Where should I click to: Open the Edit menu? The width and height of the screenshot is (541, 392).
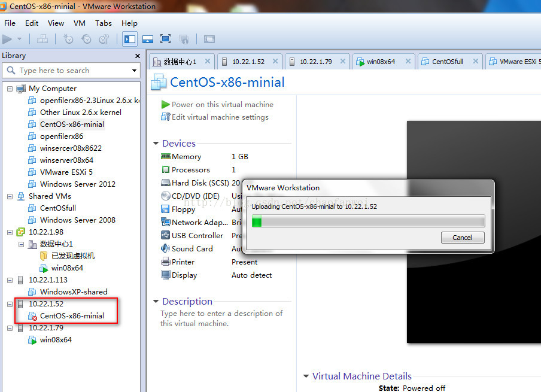coord(31,23)
